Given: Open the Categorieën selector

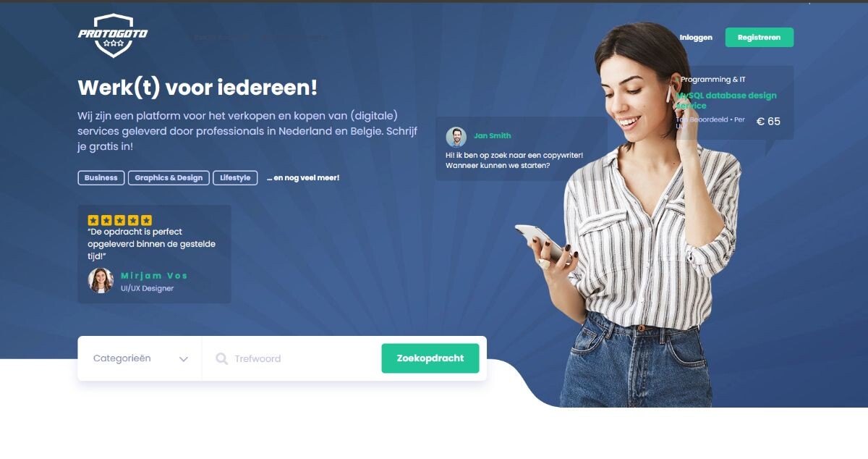Looking at the screenshot, I should point(140,358).
